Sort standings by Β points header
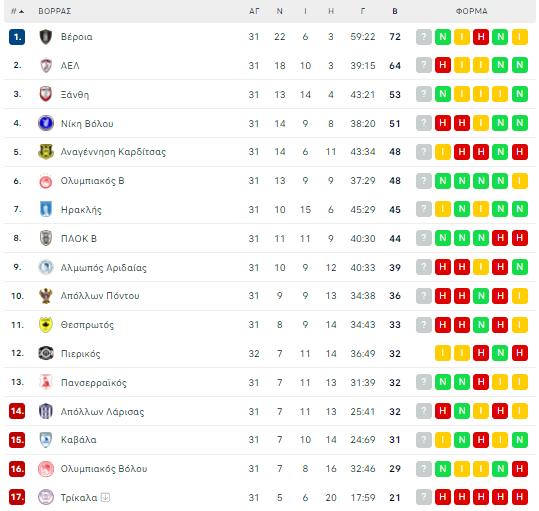Viewport: 539px width, 511px height. (x=395, y=11)
